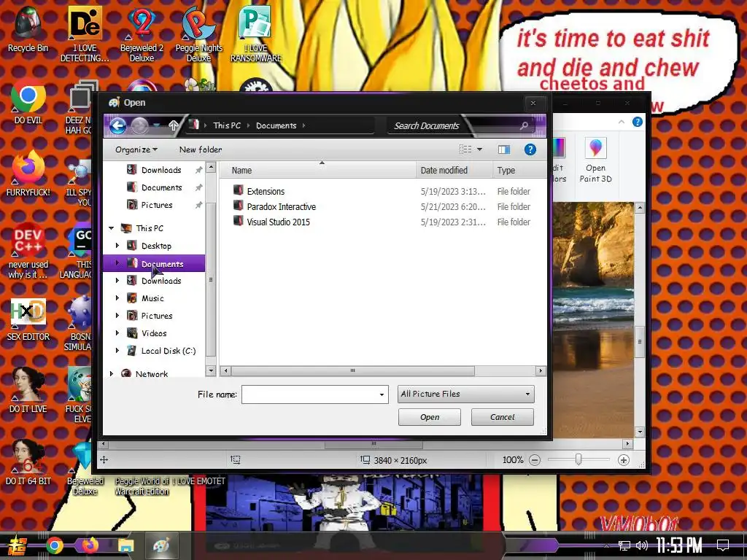The height and width of the screenshot is (560, 747).
Task: Open the Firefox desktop shortcut
Action: [x=28, y=174]
